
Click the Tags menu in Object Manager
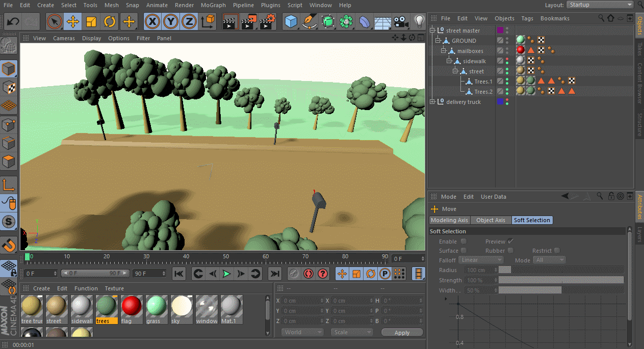527,18
